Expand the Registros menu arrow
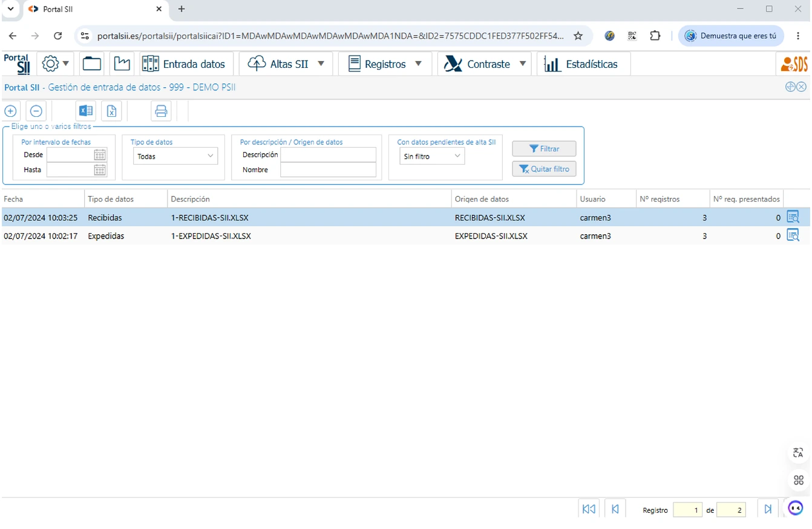This screenshot has width=812, height=529. coord(418,64)
